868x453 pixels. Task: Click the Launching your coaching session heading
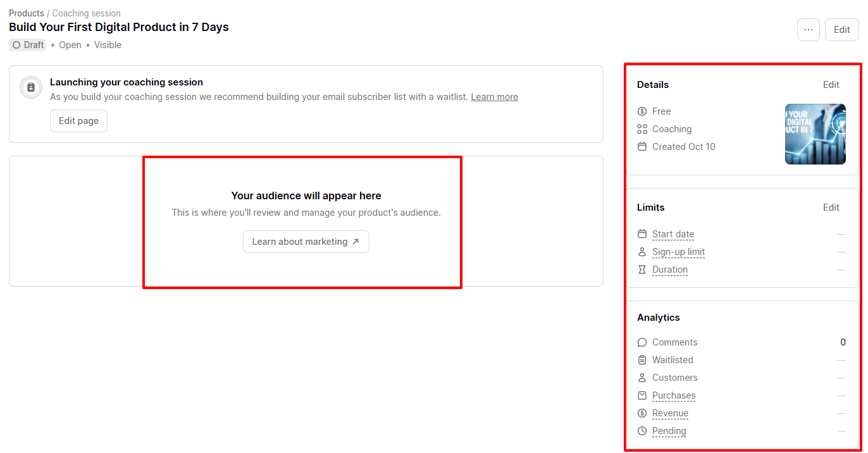(127, 82)
